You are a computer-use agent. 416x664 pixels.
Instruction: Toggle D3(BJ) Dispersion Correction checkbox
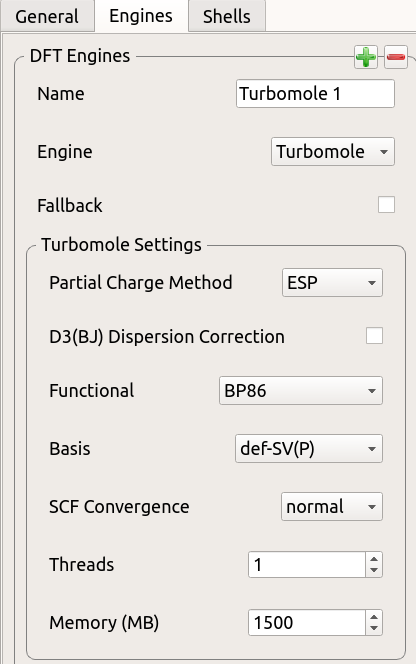[374, 336]
